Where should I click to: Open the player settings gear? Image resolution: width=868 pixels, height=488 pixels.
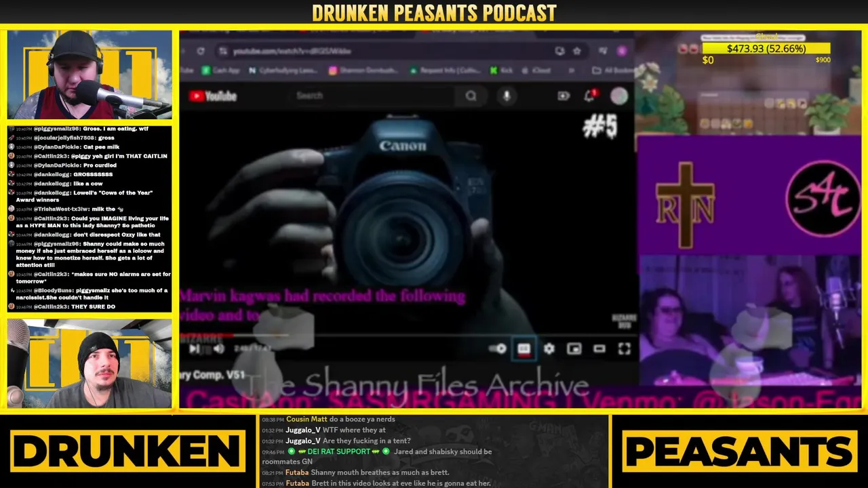click(549, 349)
